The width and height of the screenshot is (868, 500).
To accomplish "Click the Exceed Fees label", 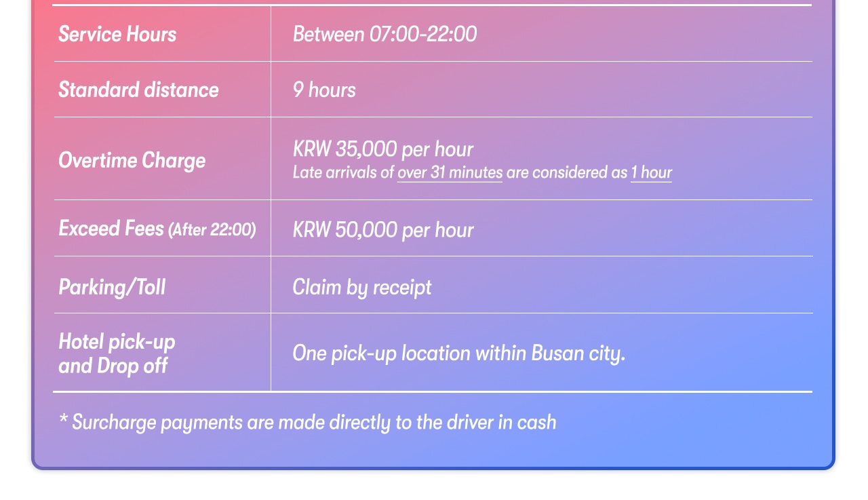I will tap(111, 229).
